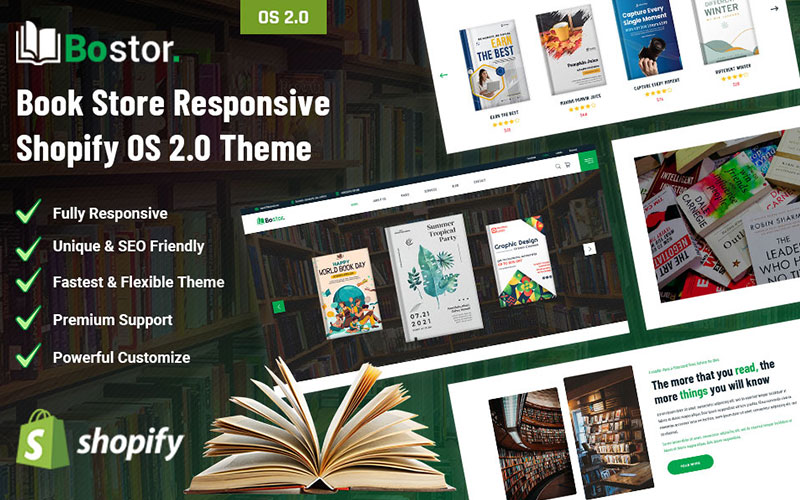Open the Contact item in navigation menu
800x500 pixels.
tap(479, 182)
